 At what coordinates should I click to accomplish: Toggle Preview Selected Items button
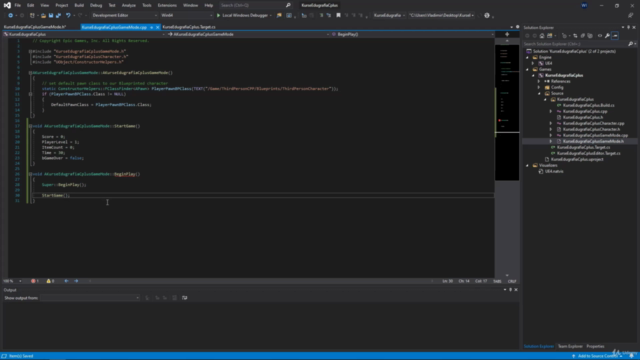click(615, 36)
